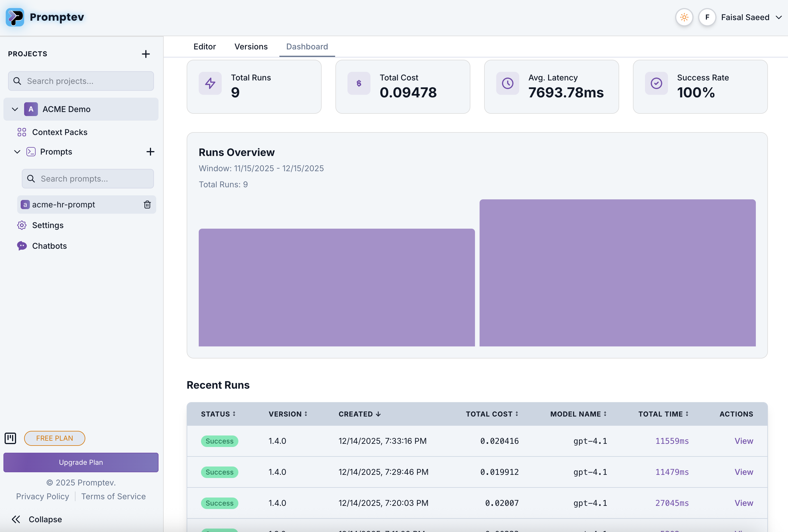Open the Context Packs grid icon
The image size is (788, 532).
[x=22, y=132]
